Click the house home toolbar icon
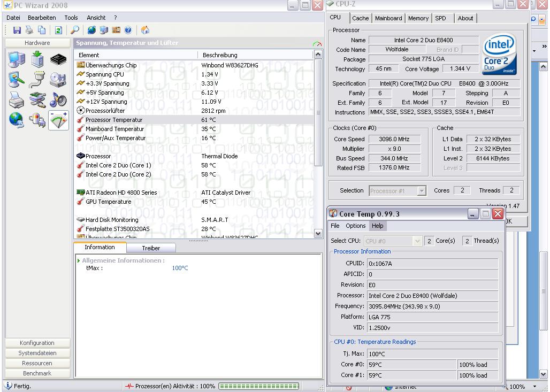Viewport: 550px width, 392px height. [x=145, y=30]
